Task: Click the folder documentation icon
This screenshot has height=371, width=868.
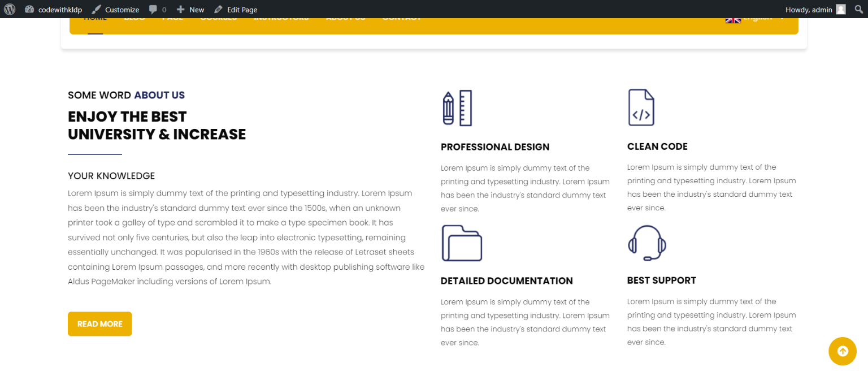Action: [462, 243]
